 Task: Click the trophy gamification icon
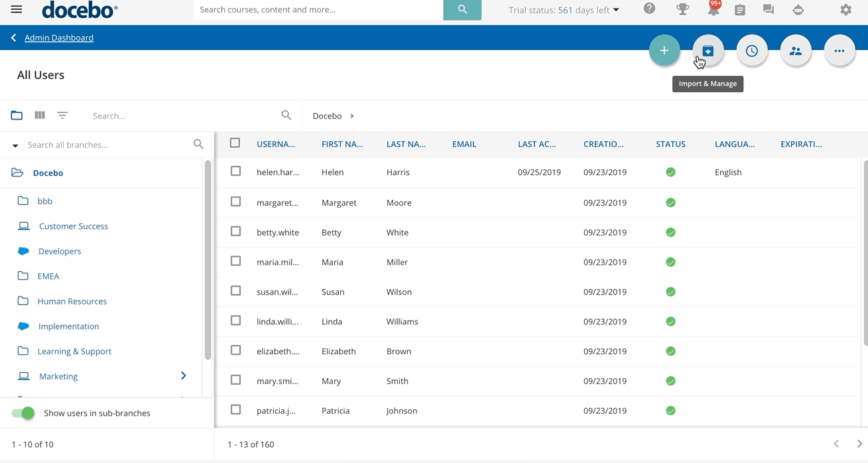[682, 9]
